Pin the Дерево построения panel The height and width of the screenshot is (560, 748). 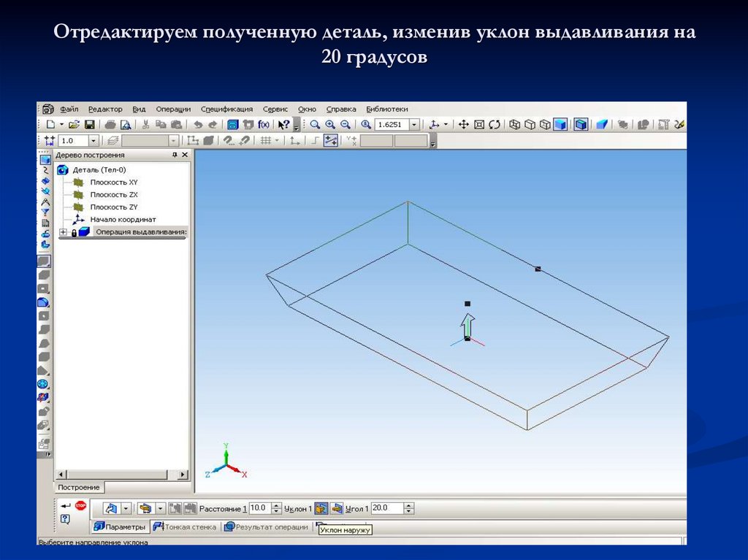[175, 155]
